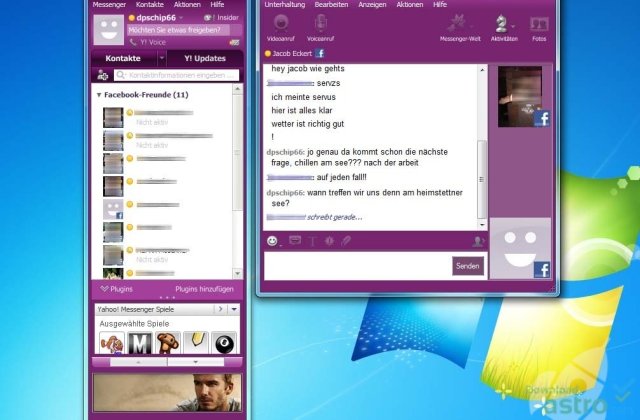
Task: Click contact list scrollbar up arrow
Action: point(238,89)
